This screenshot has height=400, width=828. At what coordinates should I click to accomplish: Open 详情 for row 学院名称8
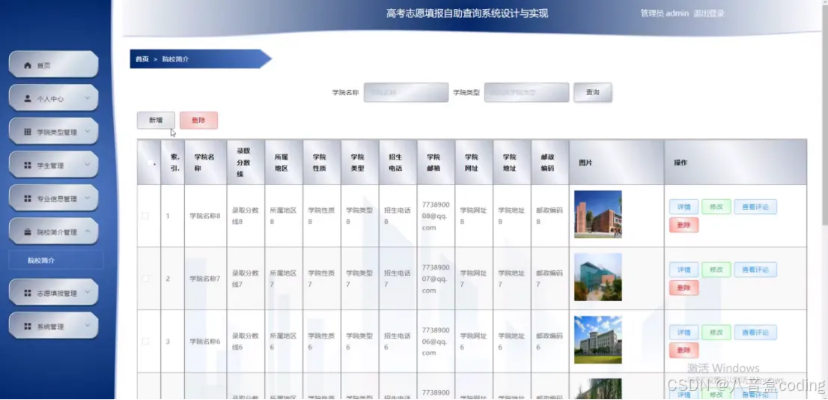point(684,207)
